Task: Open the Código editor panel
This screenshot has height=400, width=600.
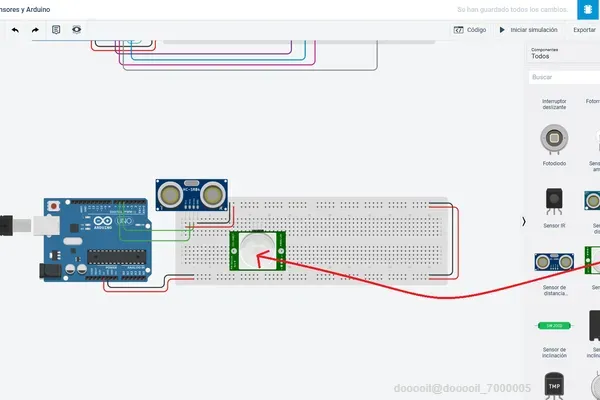Action: pos(470,30)
